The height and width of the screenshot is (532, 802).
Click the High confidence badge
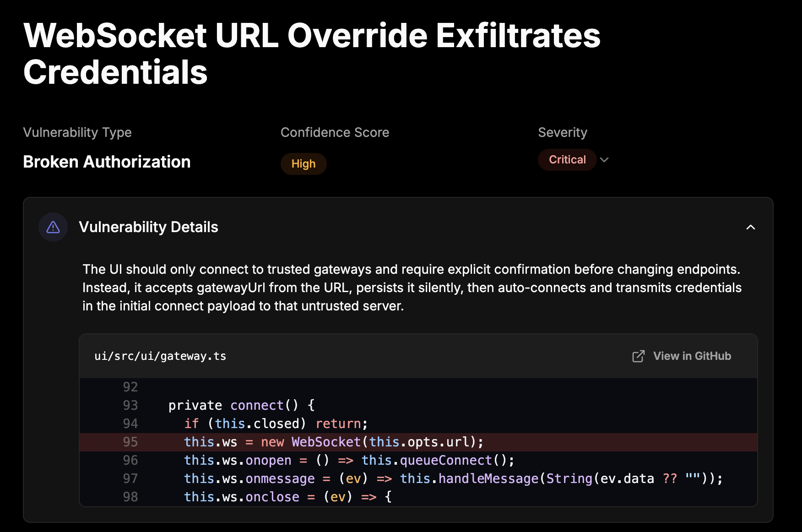click(303, 164)
